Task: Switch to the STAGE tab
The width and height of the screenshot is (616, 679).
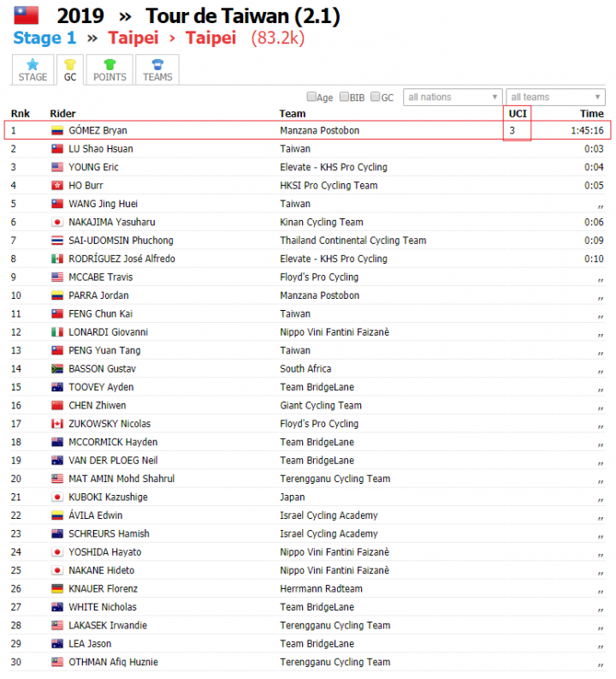Action: (33, 69)
